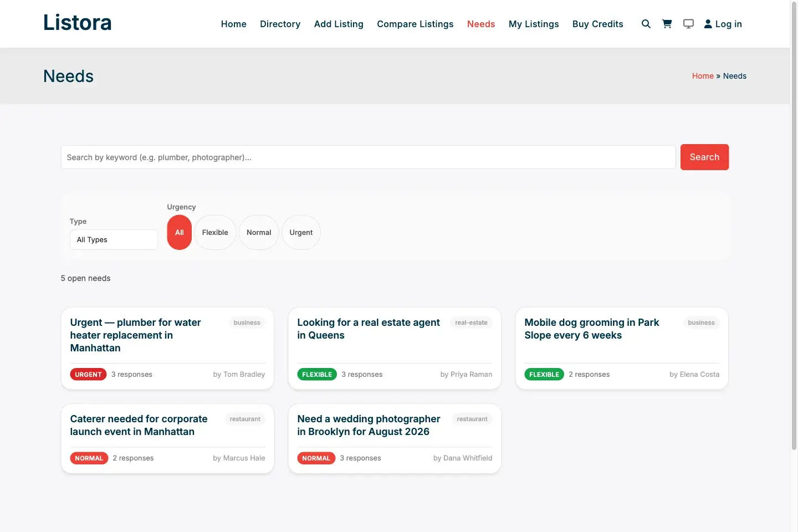Click NORMAL badge on wedding photographer card

(x=316, y=458)
